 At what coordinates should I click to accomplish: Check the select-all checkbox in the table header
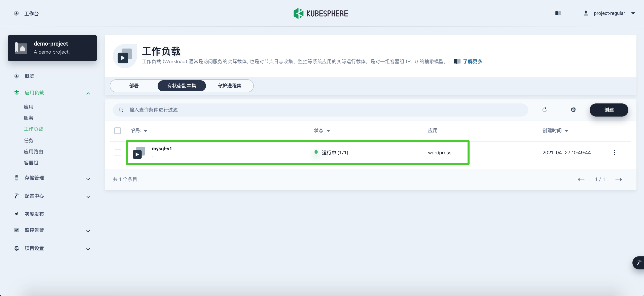[x=117, y=131]
